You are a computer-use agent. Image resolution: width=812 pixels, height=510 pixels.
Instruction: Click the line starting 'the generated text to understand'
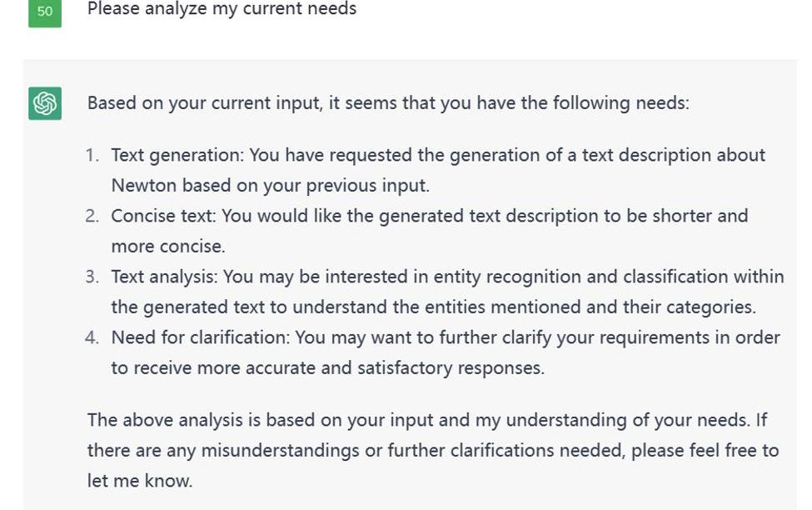click(433, 307)
